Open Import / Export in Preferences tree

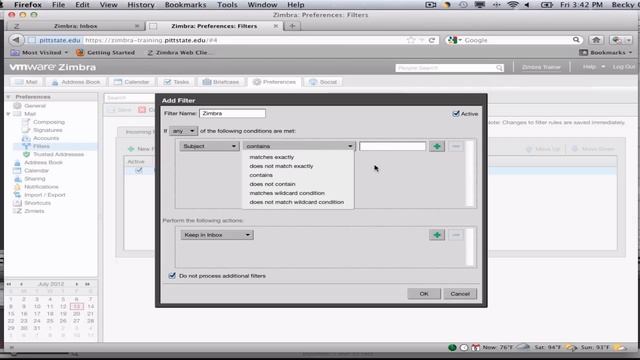[x=44, y=195]
